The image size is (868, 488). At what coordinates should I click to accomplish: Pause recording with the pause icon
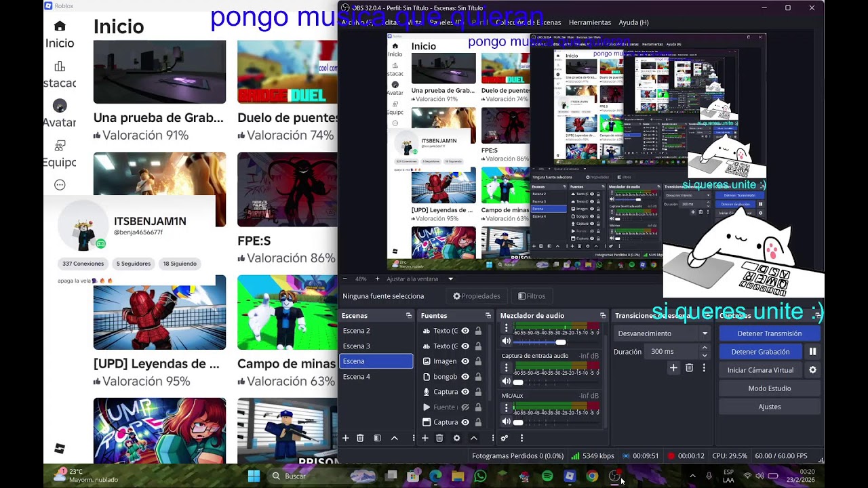pos(812,352)
